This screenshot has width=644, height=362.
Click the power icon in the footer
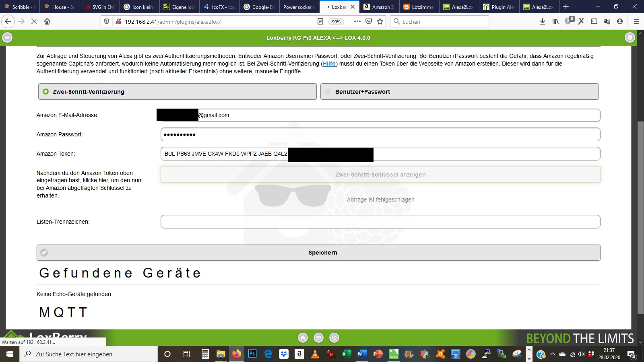click(x=334, y=338)
